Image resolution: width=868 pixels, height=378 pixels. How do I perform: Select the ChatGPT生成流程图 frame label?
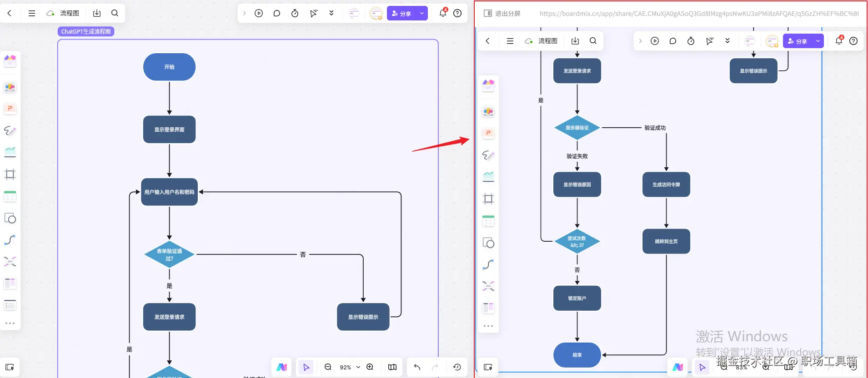pos(86,31)
